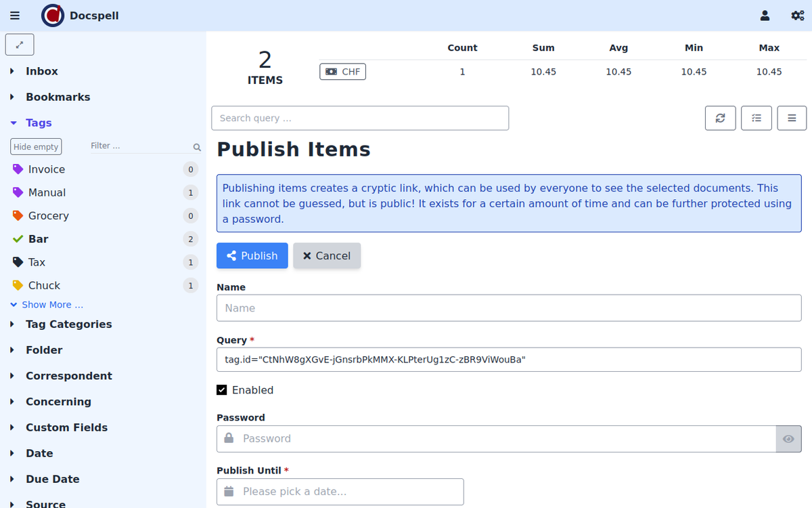
Task: Expand the Inbox section
Action: [x=41, y=71]
